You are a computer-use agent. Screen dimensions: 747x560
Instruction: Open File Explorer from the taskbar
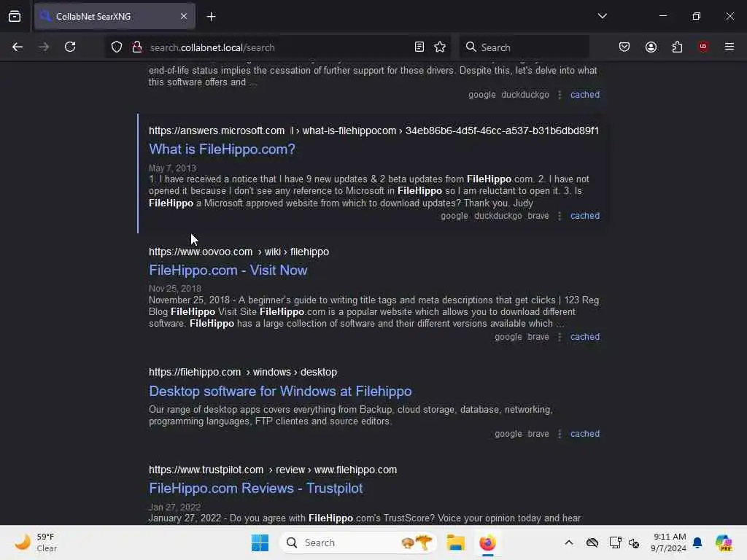pos(455,542)
